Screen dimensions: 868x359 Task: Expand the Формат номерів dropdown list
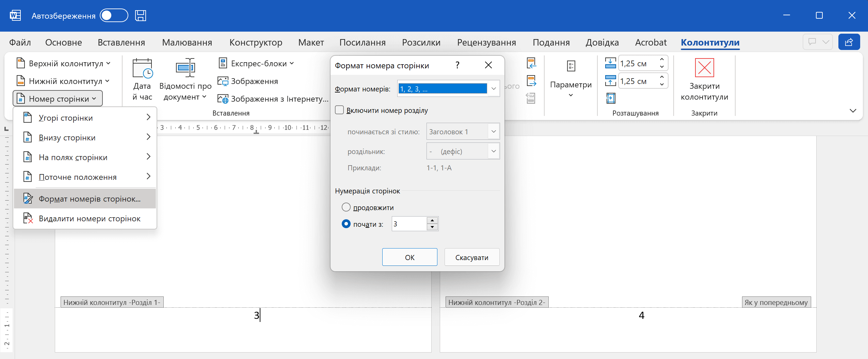pyautogui.click(x=494, y=89)
